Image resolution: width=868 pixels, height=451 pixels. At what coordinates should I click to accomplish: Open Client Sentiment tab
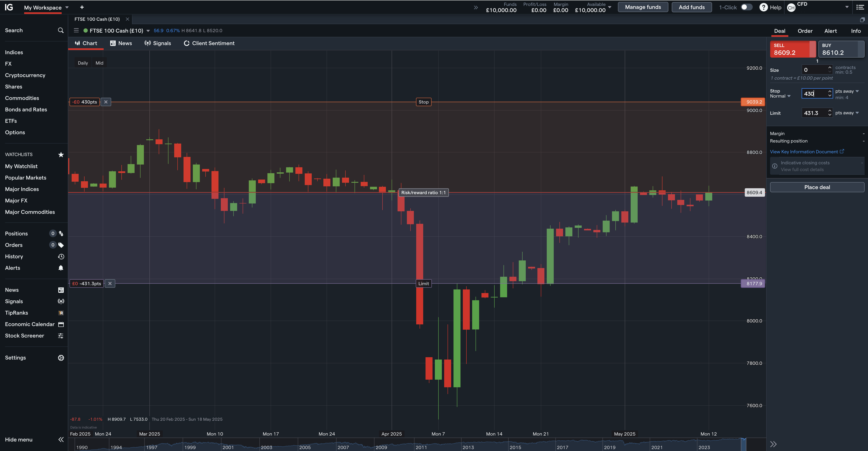tap(209, 43)
